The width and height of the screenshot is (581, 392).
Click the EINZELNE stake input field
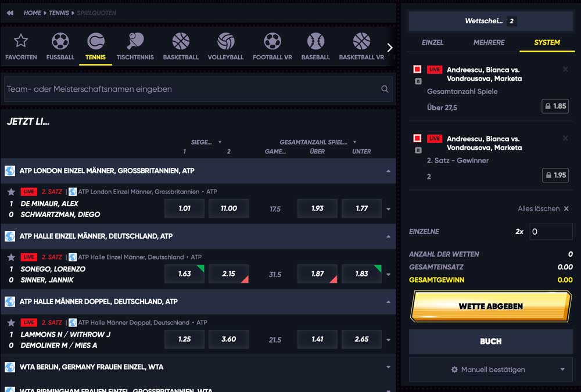[550, 231]
